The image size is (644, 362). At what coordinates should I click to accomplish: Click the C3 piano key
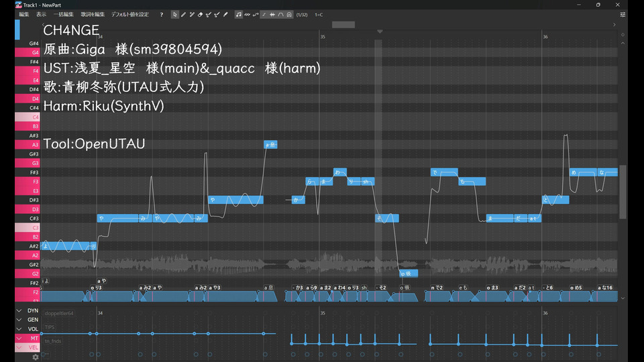pos(27,228)
